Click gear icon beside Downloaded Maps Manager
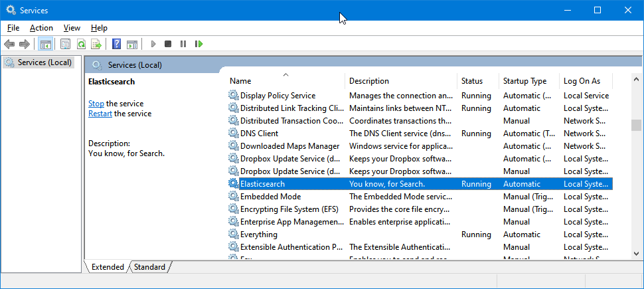This screenshot has height=289, width=644. tap(233, 146)
